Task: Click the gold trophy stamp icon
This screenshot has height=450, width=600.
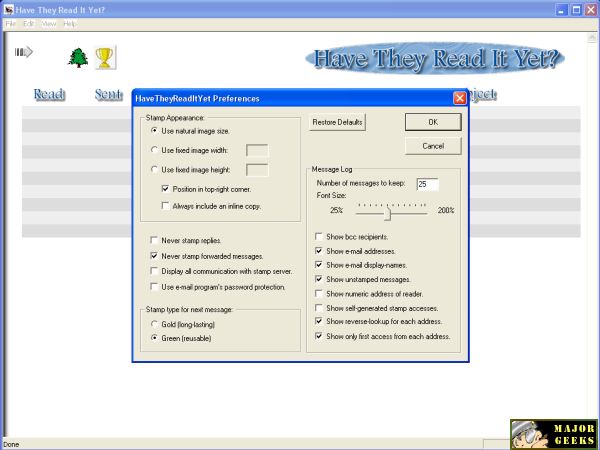Action: click(x=104, y=58)
